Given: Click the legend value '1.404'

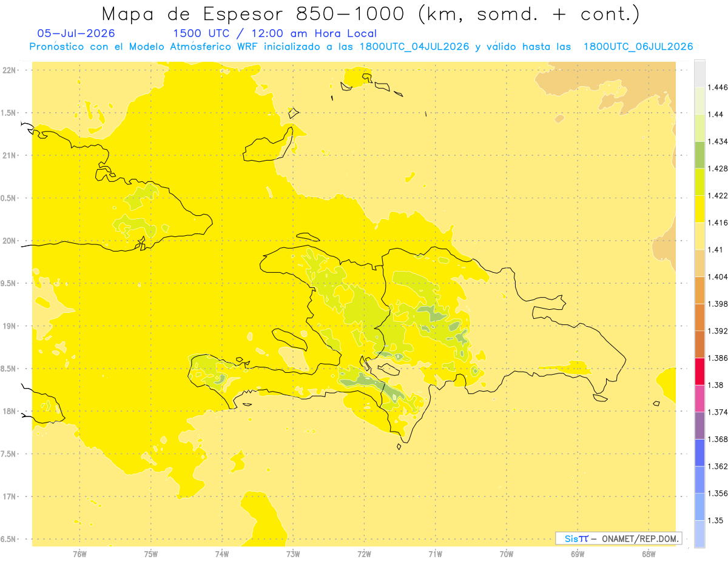Looking at the screenshot, I should (x=718, y=276).
